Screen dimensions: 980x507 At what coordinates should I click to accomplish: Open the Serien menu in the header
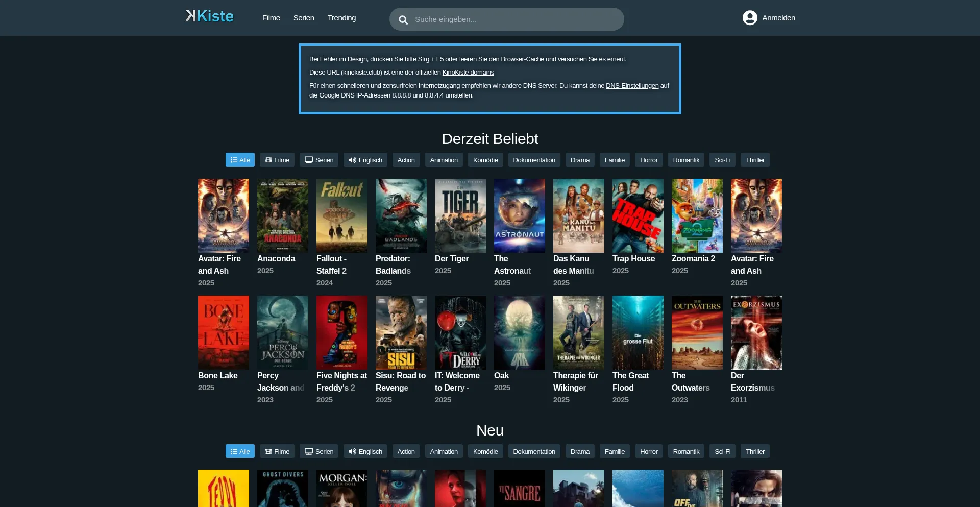pos(304,18)
